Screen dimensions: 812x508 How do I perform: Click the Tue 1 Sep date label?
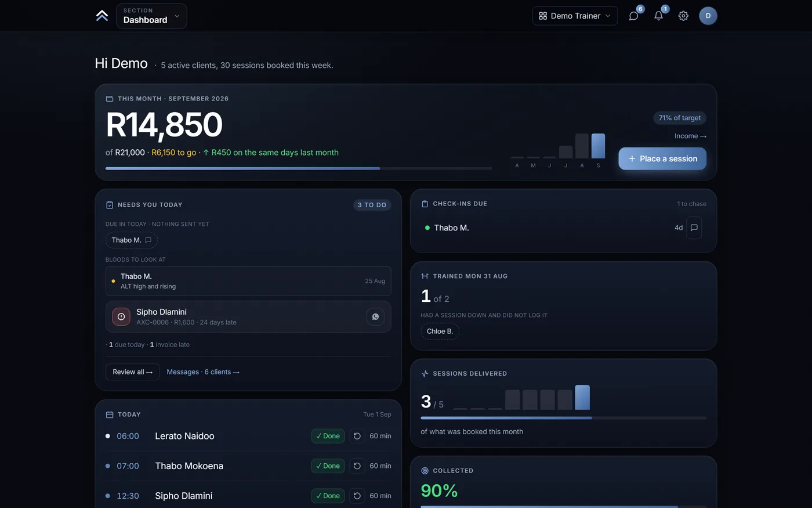[x=377, y=415]
